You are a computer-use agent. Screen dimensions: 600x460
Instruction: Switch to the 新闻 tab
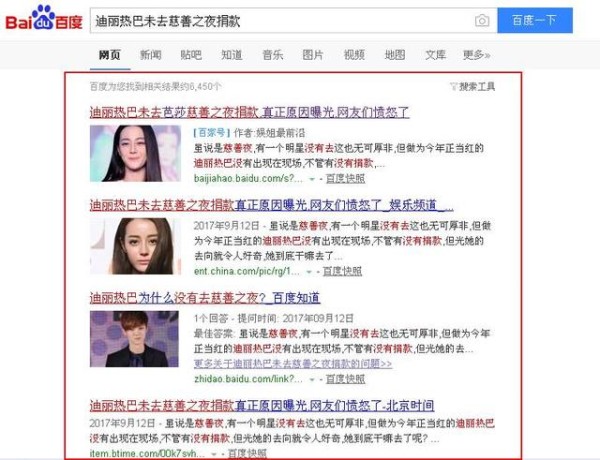pyautogui.click(x=150, y=55)
